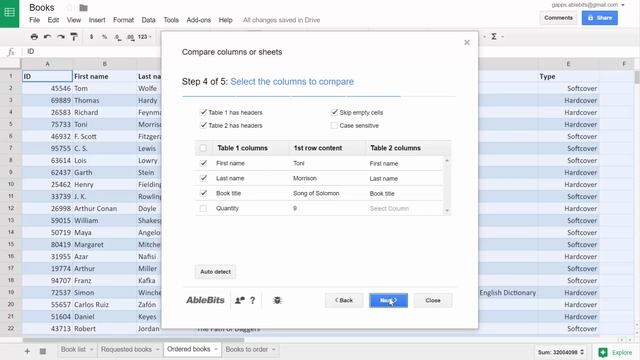Toggle the select-all columns header checkbox
The height and width of the screenshot is (360, 640).
[203, 148]
